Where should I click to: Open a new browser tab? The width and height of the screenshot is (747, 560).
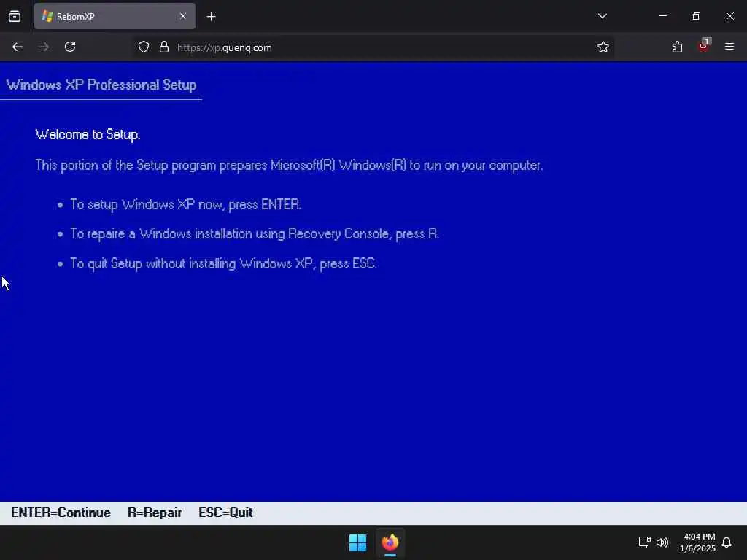211,17
